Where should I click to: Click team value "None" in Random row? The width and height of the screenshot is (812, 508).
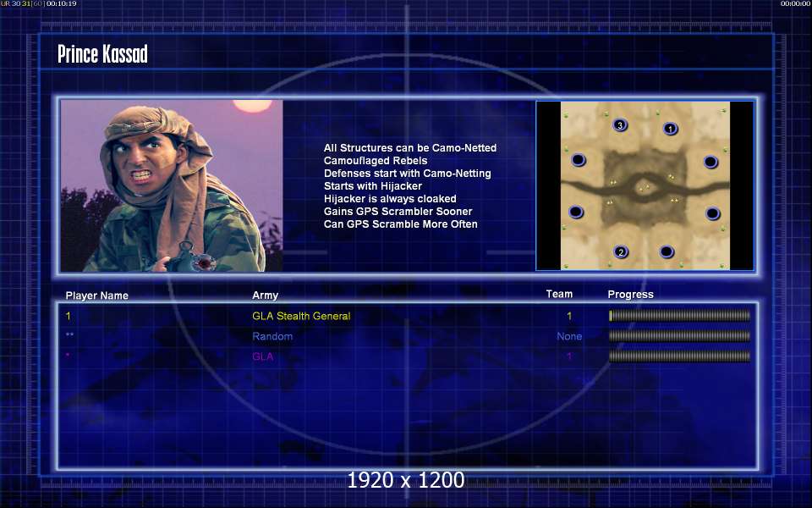point(569,336)
